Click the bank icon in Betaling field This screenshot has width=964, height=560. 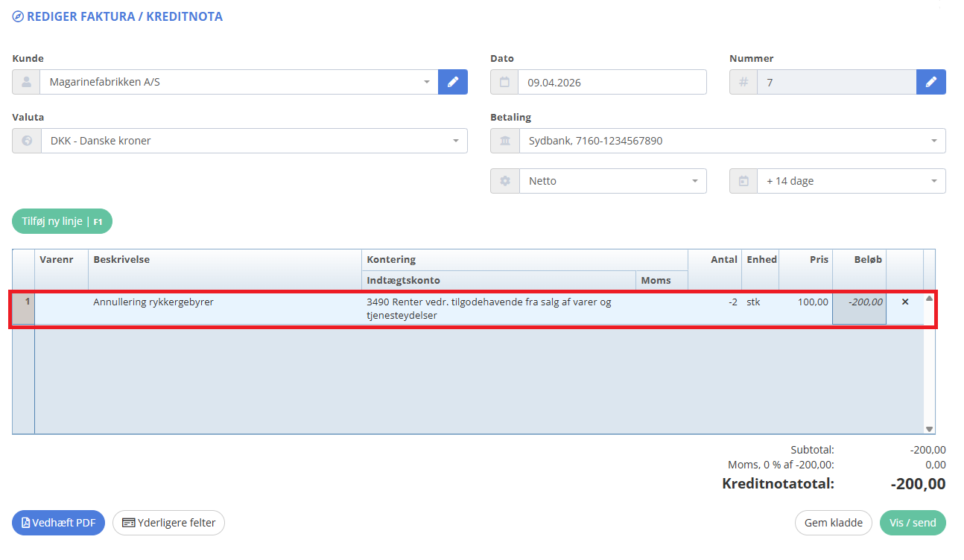click(x=504, y=141)
